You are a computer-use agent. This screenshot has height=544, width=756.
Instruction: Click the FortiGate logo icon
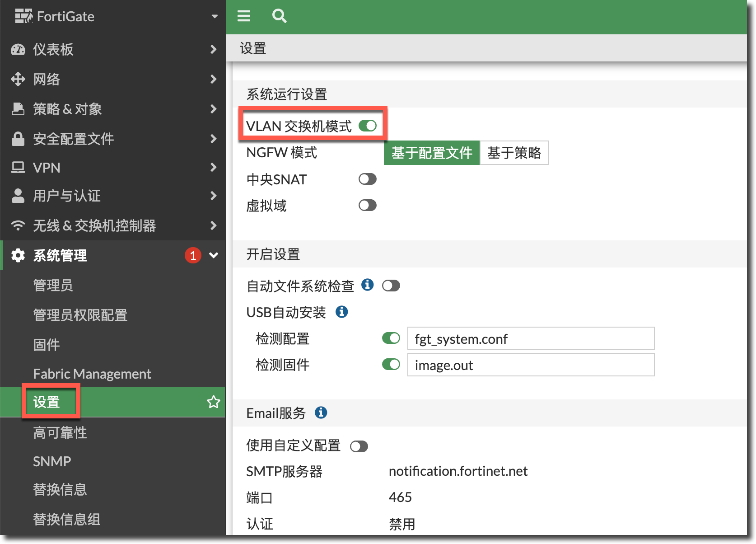click(23, 16)
